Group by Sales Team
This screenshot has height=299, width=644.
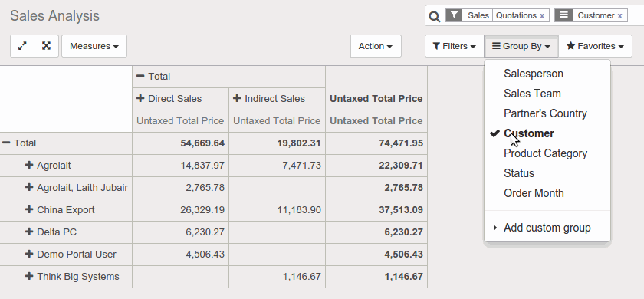coord(547,94)
